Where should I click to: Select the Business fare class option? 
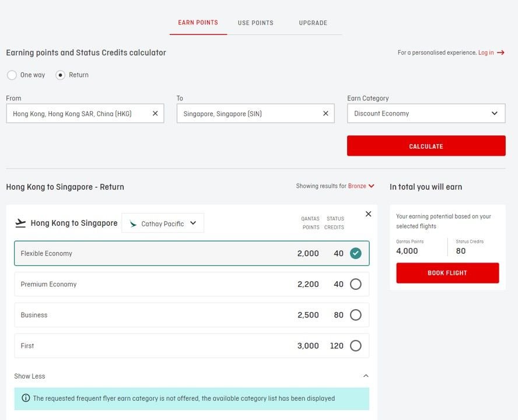click(356, 314)
